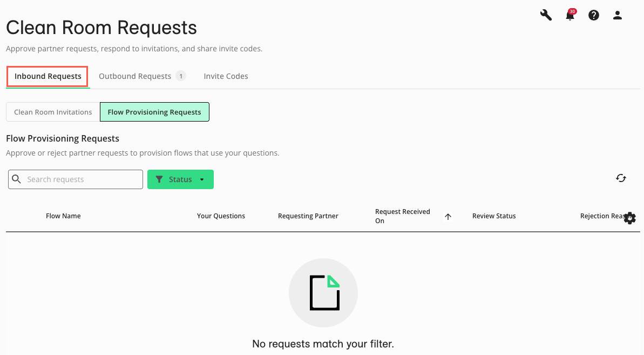Viewport: 644px width, 355px height.
Task: Switch to Inbound Requests tab
Action: [x=48, y=76]
